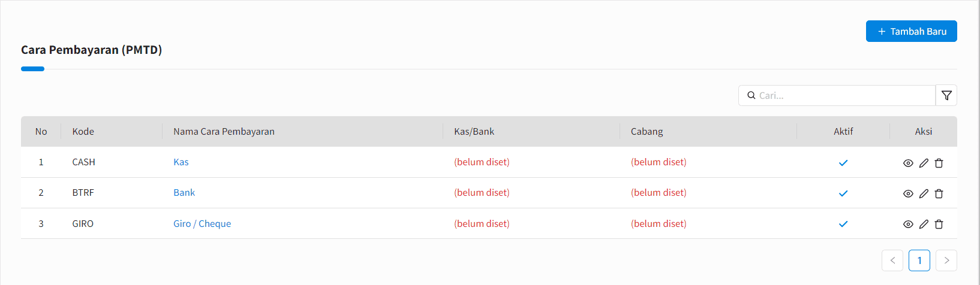This screenshot has width=980, height=285.
Task: Toggle the Aktif checkmark for Kas
Action: pos(843,163)
